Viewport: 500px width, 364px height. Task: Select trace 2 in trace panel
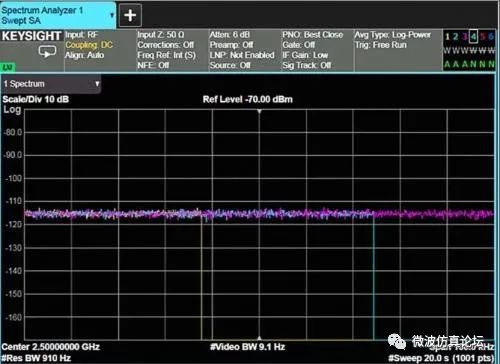point(455,37)
